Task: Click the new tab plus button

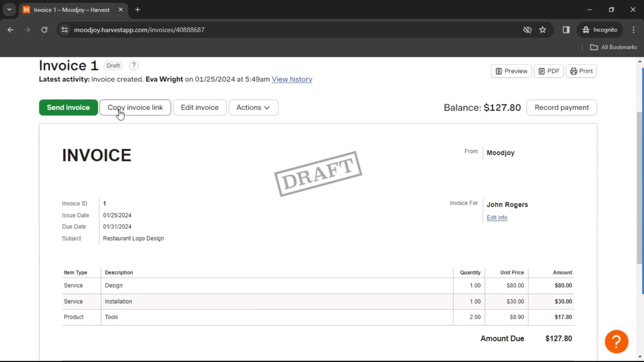Action: click(138, 9)
